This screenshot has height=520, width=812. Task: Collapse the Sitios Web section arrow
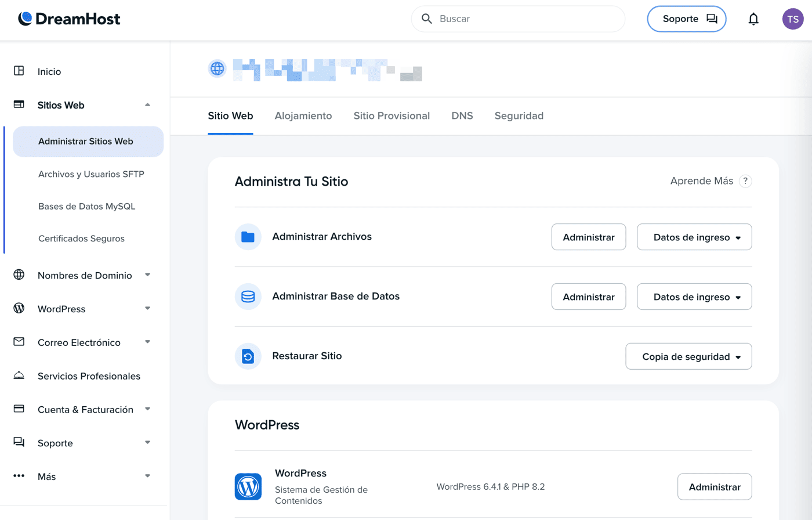tap(147, 105)
